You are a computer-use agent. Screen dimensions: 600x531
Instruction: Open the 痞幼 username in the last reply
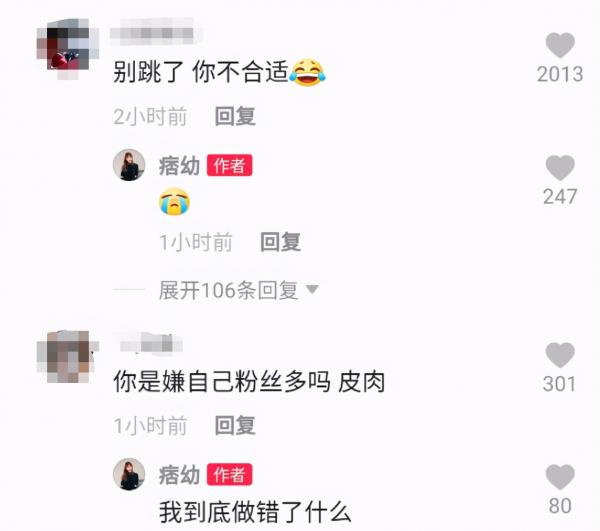click(179, 475)
